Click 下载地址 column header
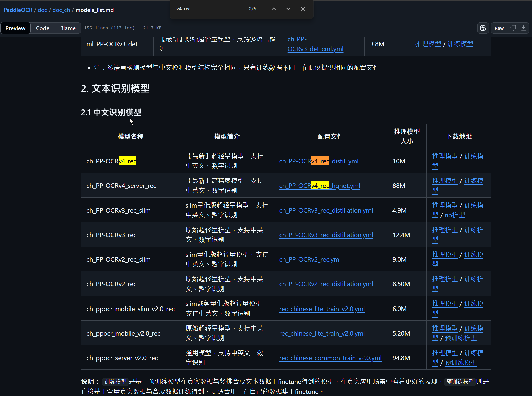 click(x=459, y=136)
